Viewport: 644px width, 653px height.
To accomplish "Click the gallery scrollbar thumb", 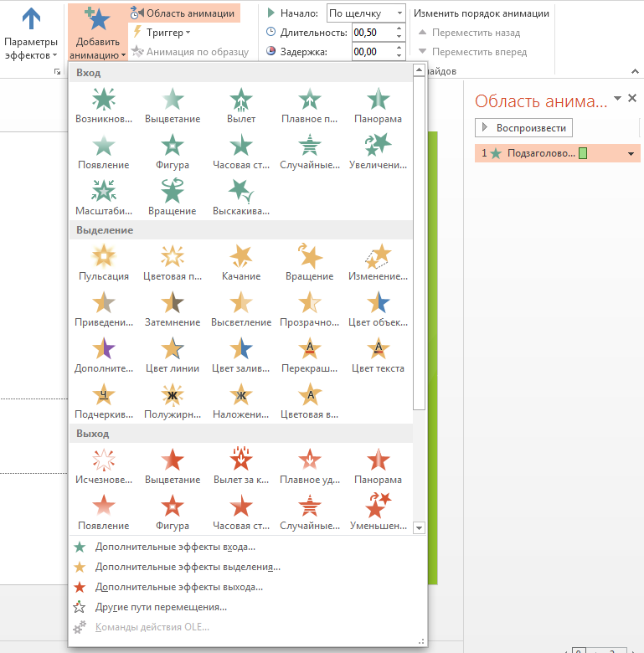I will pos(419,243).
